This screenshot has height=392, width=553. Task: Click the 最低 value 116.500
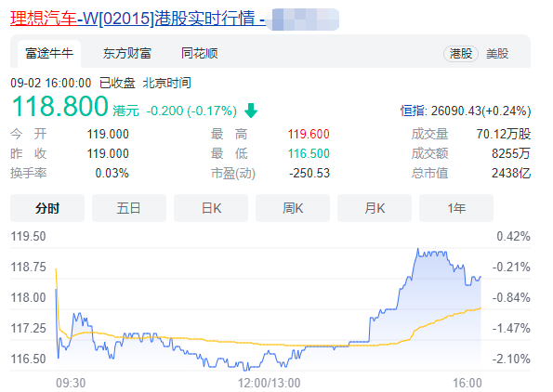(309, 153)
